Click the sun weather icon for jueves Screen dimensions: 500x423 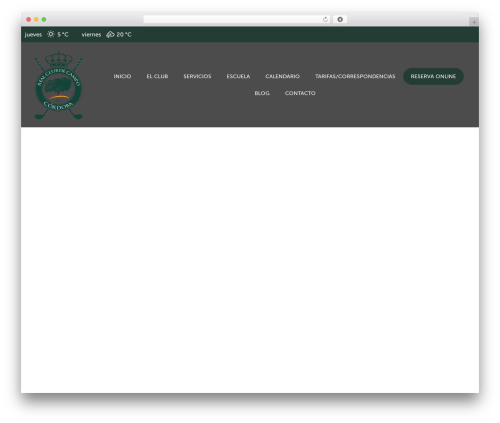[x=51, y=34]
